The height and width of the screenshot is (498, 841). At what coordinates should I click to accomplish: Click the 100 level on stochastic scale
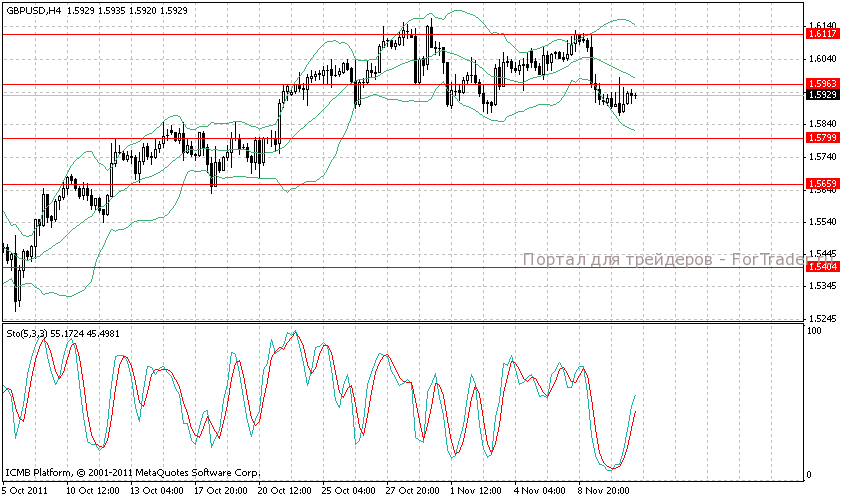(814, 330)
